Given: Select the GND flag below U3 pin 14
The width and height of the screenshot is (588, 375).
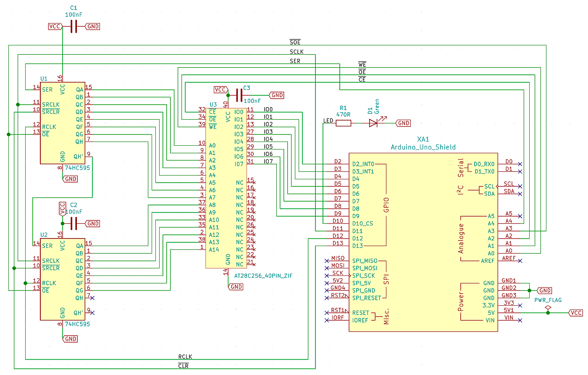Looking at the screenshot, I should point(236,287).
